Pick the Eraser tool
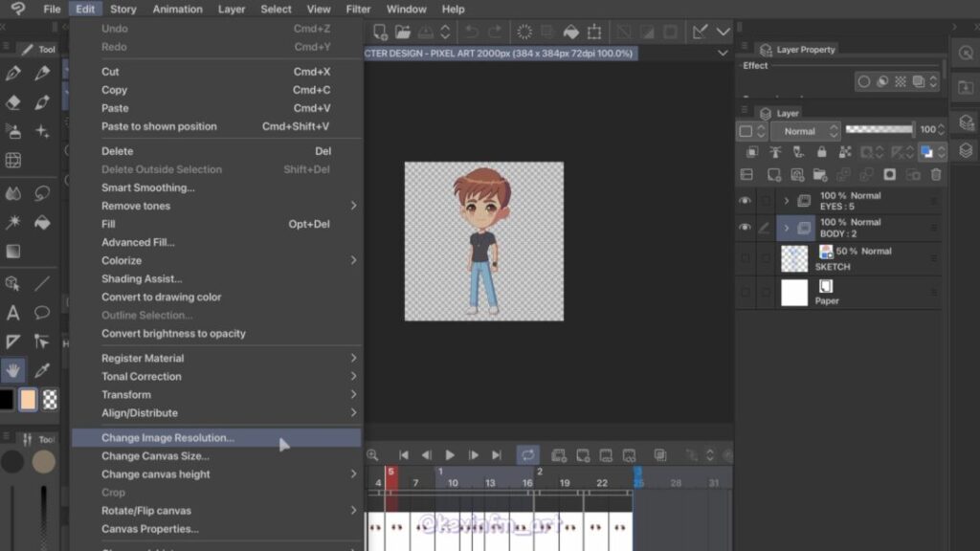The image size is (980, 551). pos(13,102)
